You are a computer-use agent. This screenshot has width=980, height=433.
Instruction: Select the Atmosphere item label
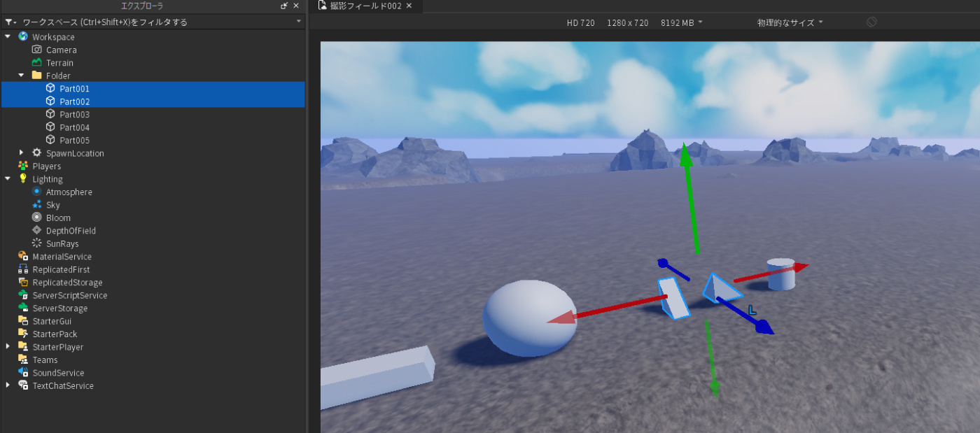[69, 192]
